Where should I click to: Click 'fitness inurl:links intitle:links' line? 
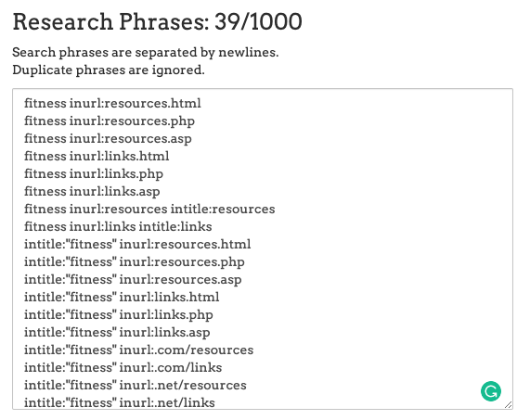click(118, 226)
